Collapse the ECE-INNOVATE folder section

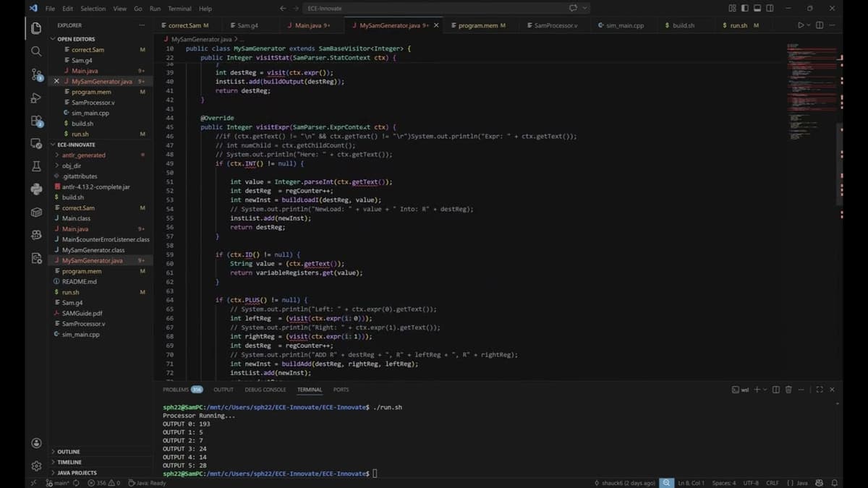point(75,145)
